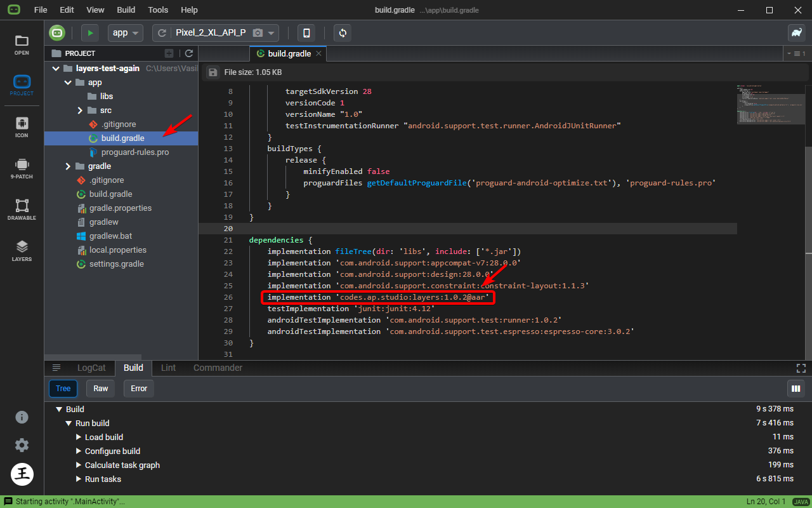Expand the Run tasks node
Image resolution: width=812 pixels, height=508 pixels.
coord(79,479)
